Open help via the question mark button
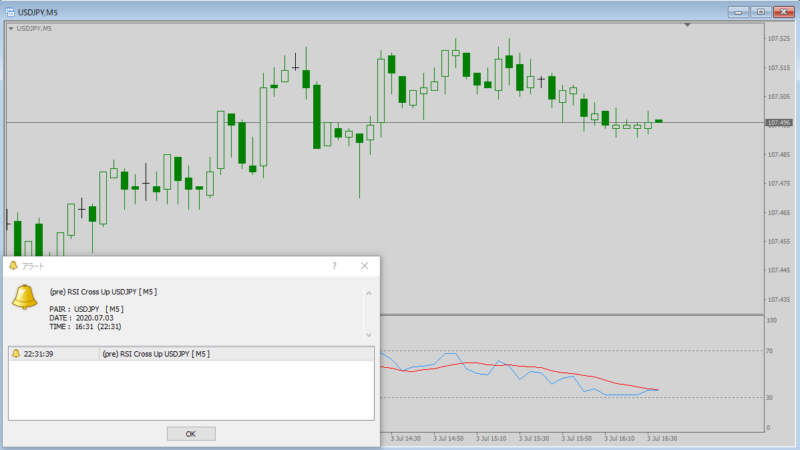Image resolution: width=800 pixels, height=450 pixels. pyautogui.click(x=335, y=266)
